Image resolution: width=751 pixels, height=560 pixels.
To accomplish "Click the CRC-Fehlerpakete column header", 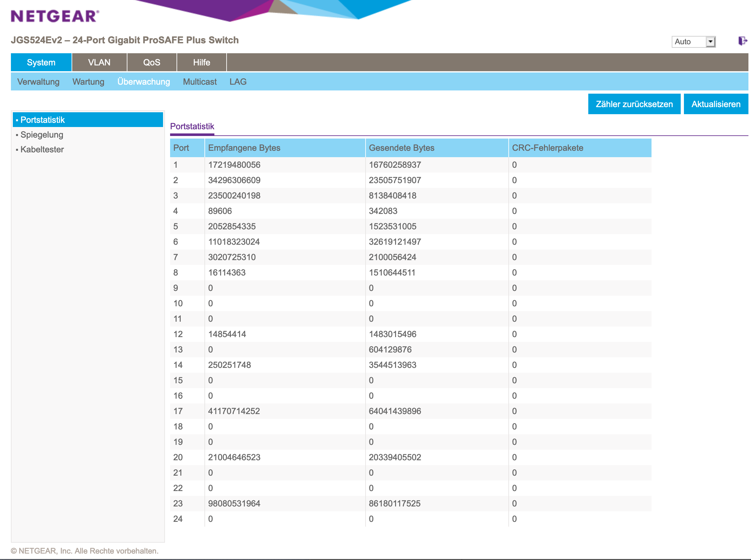I will (x=547, y=148).
